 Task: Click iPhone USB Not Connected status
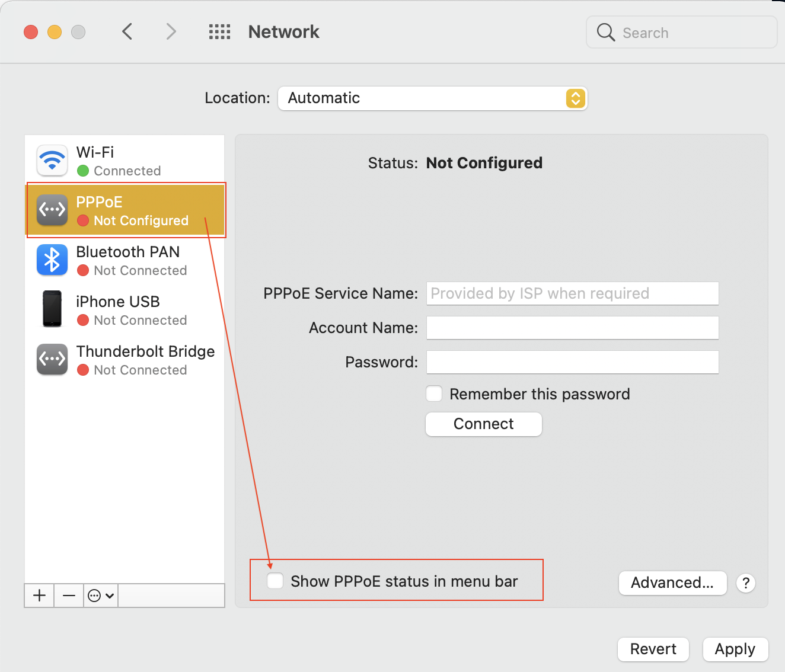point(141,320)
